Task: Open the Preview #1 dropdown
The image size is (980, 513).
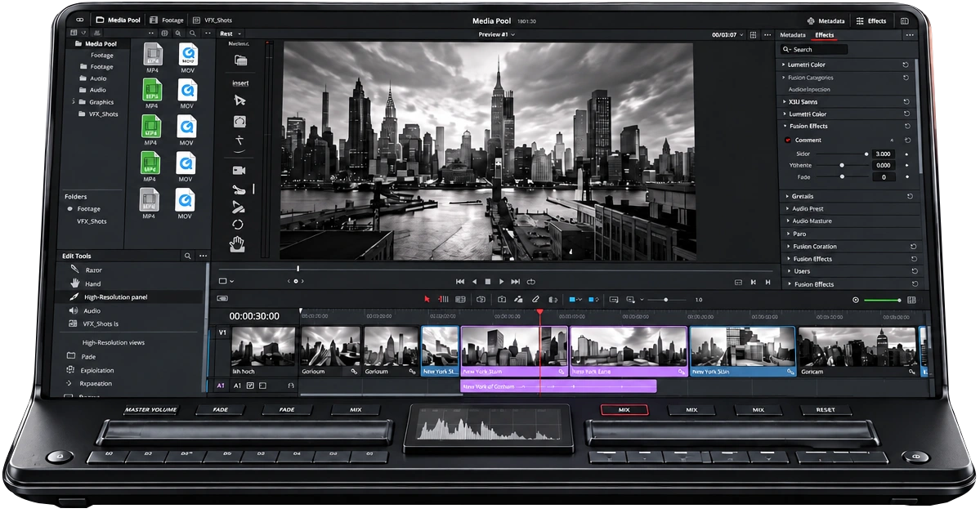Action: (x=496, y=34)
